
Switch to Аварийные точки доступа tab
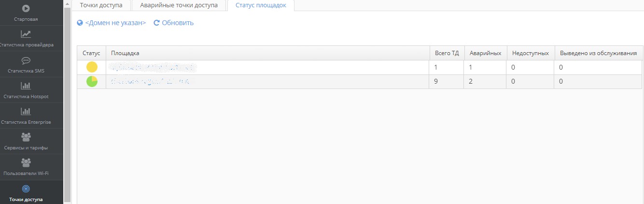[179, 5]
